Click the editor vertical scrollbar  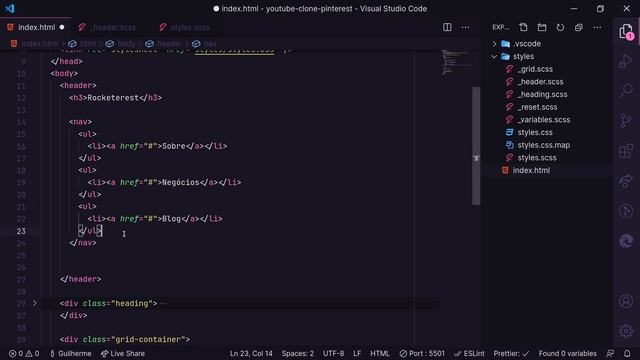[476, 146]
